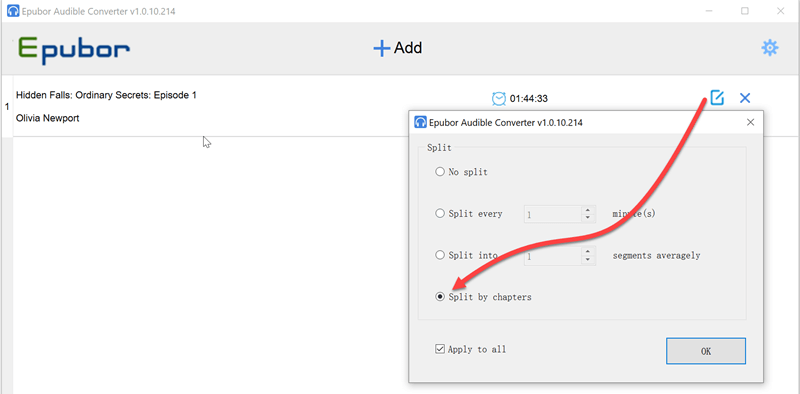Viewport: 800px width, 394px height.
Task: Increase segments count with up arrow
Action: pyautogui.click(x=588, y=251)
